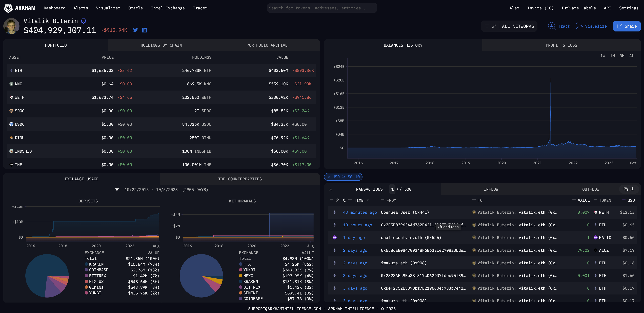Open Vitalik Buterin's LinkedIn icon
The width and height of the screenshot is (644, 313).
coord(145,30)
